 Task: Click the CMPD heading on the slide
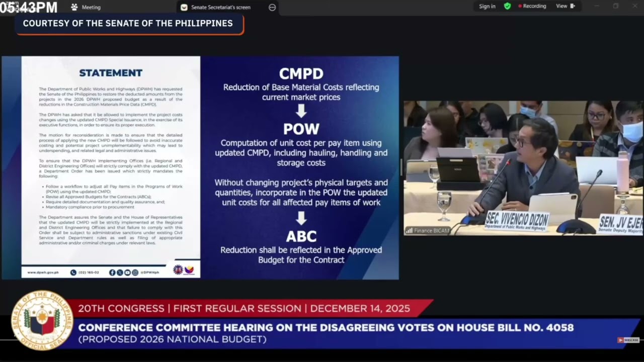coord(301,73)
